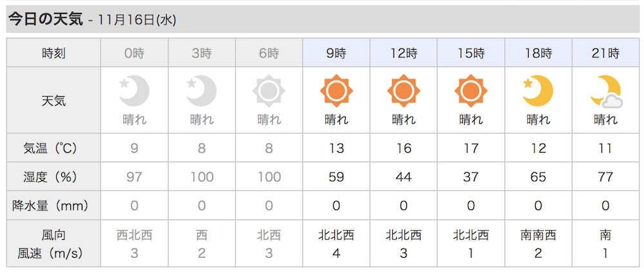This screenshot has width=644, height=272.
Task: Click the orange sun icon for 9時
Action: click(336, 91)
